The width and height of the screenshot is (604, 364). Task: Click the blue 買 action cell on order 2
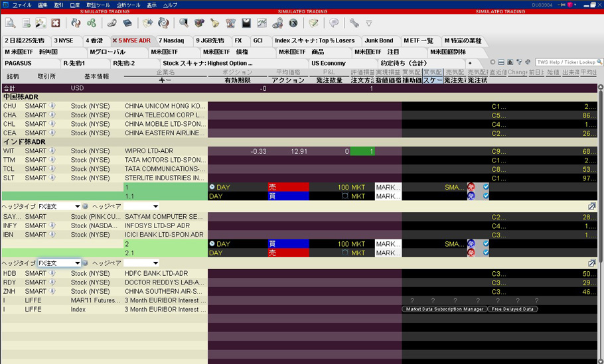click(x=288, y=243)
